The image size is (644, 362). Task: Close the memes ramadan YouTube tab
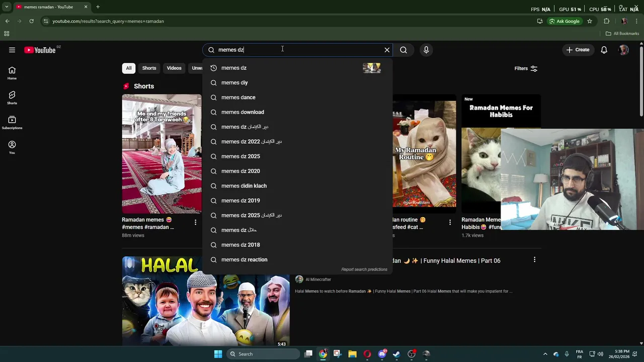tap(86, 7)
